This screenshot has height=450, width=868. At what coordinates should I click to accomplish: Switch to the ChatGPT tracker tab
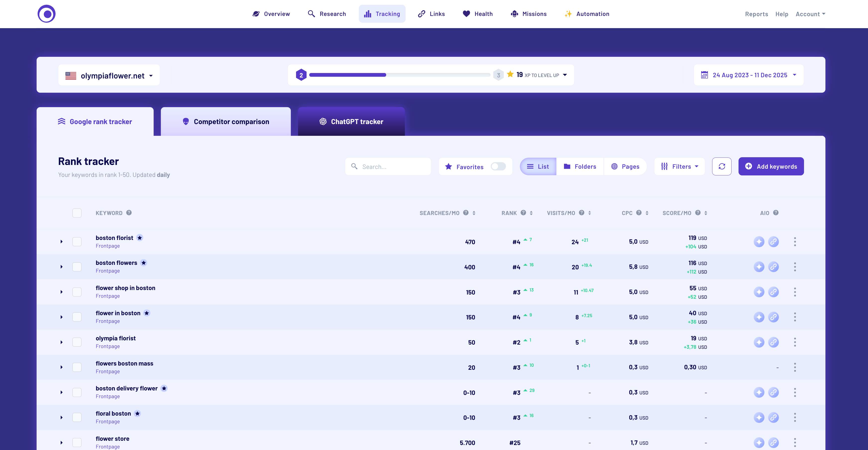[x=351, y=121]
